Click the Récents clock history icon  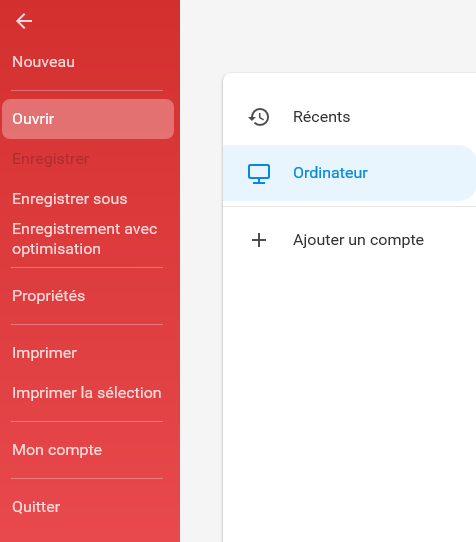(x=259, y=117)
